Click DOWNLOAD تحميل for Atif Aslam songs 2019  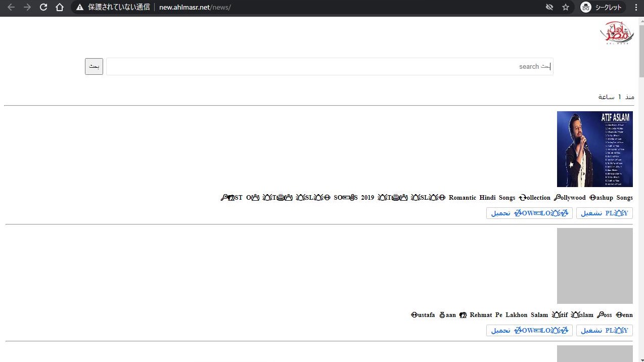[529, 213]
